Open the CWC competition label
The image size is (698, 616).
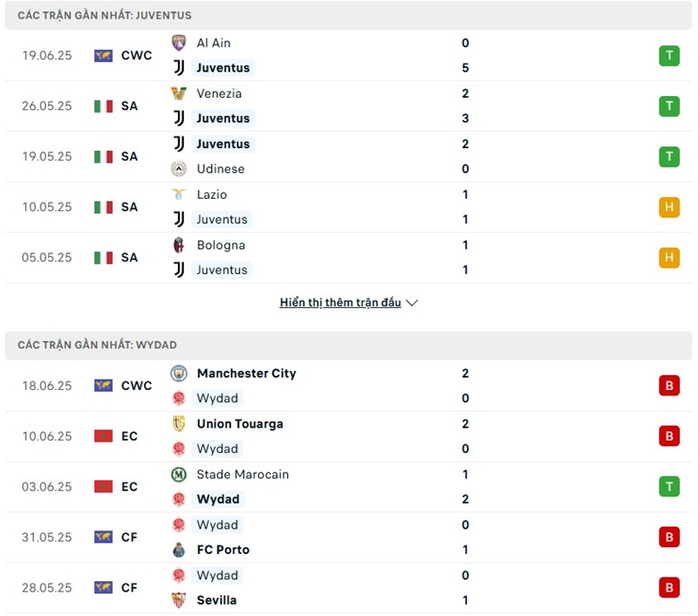136,55
